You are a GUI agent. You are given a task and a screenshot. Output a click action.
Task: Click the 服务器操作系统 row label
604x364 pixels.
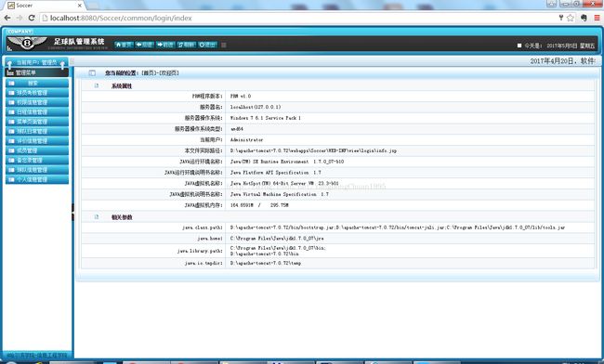[x=204, y=118]
